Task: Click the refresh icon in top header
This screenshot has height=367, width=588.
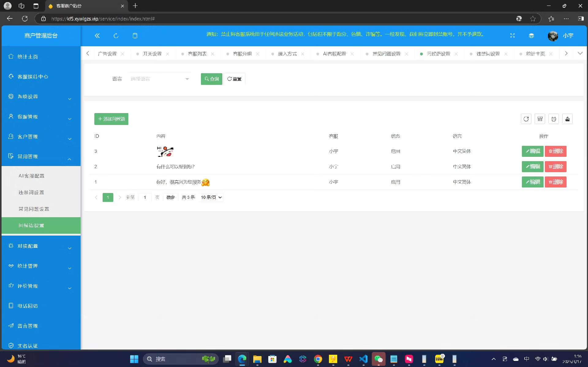Action: click(x=116, y=36)
